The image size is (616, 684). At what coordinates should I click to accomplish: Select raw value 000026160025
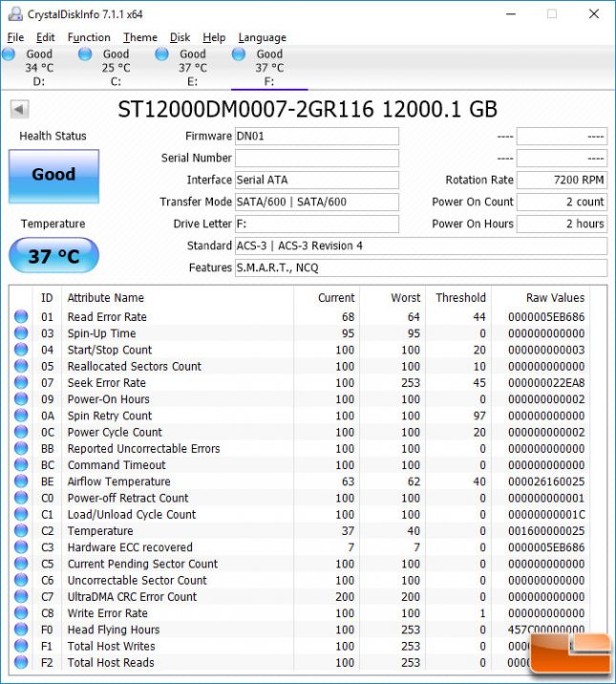(546, 481)
